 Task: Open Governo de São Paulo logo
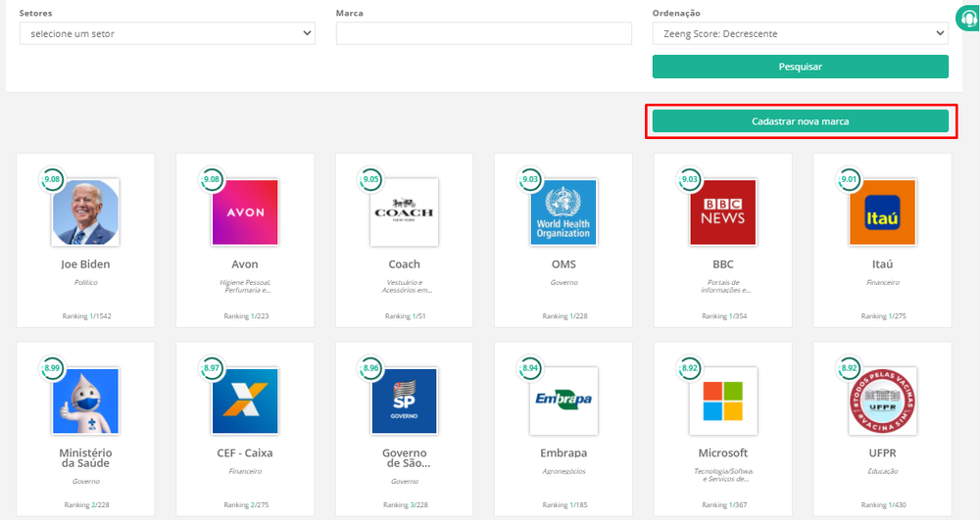tap(404, 402)
